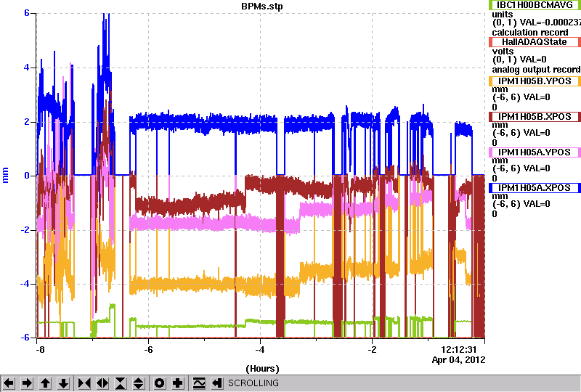The height and width of the screenshot is (392, 581).
Task: Click the horizontal bowtie zoom button
Action: pyautogui.click(x=84, y=383)
